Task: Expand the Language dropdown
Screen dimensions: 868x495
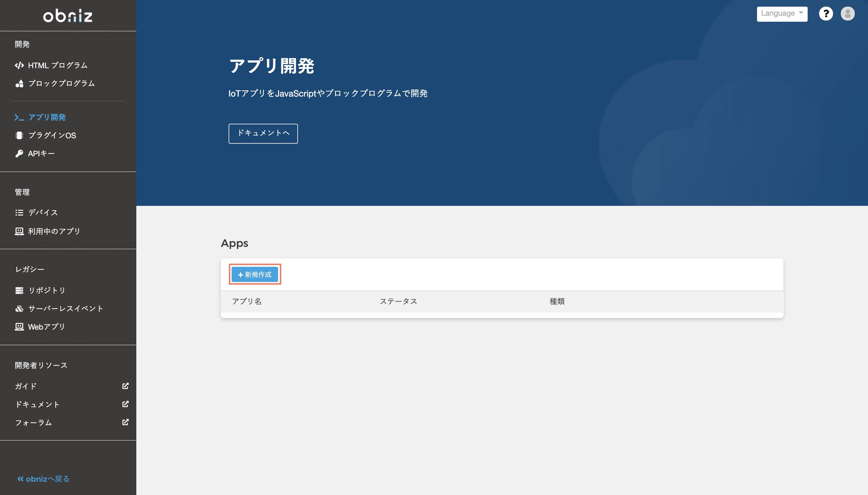Action: tap(782, 13)
